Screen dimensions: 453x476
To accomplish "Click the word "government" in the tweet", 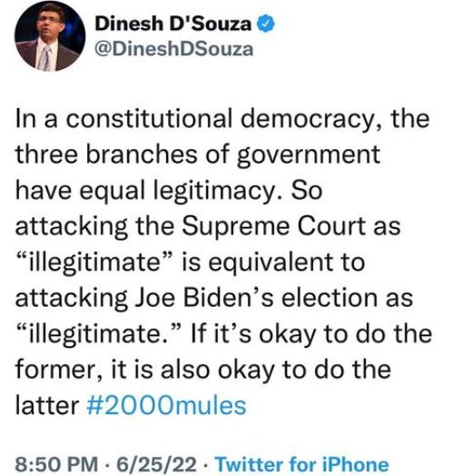I will (x=309, y=155).
